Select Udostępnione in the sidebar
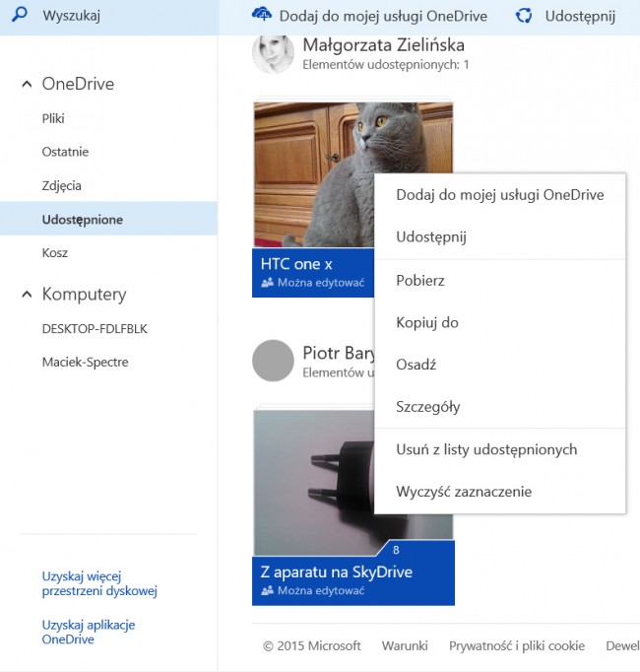The image size is (640, 672). coord(109,219)
